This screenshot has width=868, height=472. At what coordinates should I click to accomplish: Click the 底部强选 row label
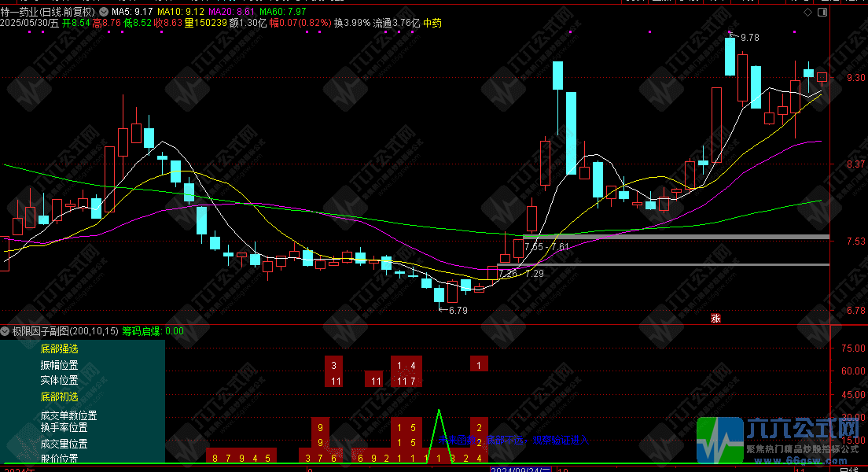pos(60,348)
